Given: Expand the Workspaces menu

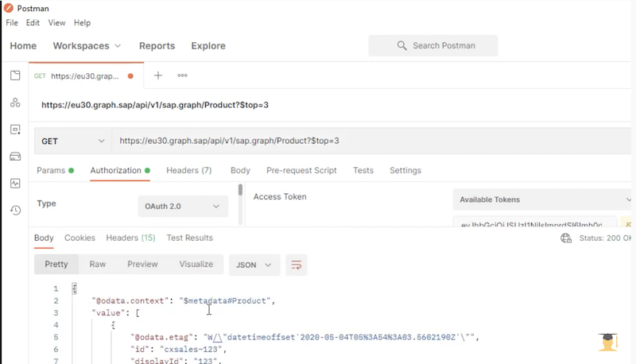Looking at the screenshot, I should pyautogui.click(x=87, y=46).
